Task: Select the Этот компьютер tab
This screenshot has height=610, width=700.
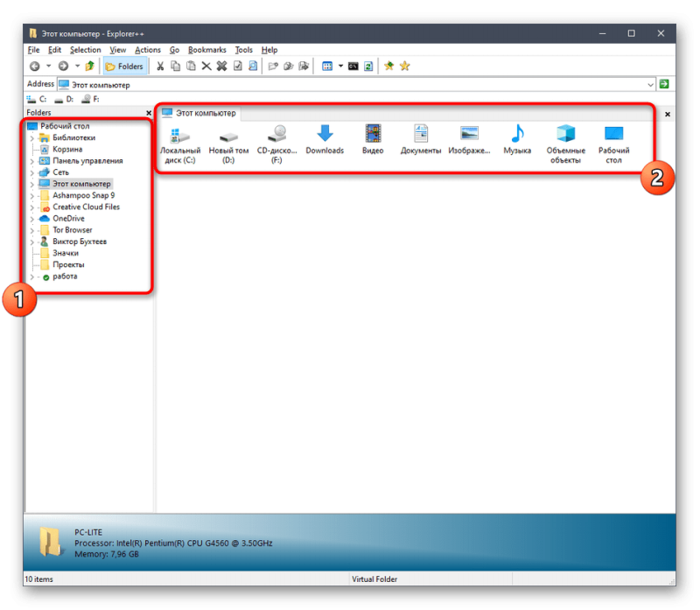Action: point(199,113)
